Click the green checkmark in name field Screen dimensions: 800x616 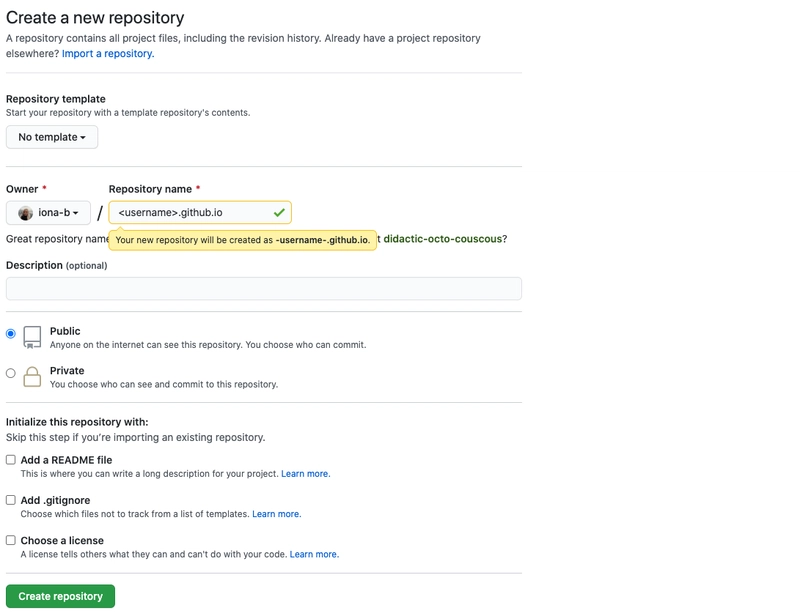[x=279, y=213]
